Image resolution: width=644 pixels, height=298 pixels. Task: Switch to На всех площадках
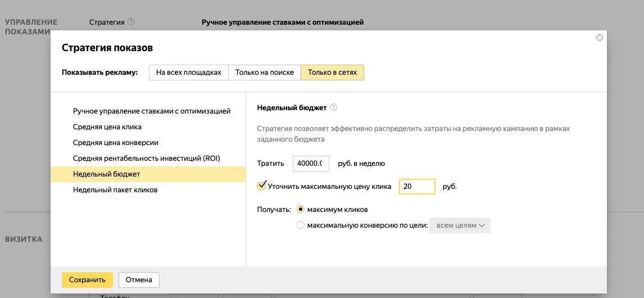pyautogui.click(x=189, y=73)
